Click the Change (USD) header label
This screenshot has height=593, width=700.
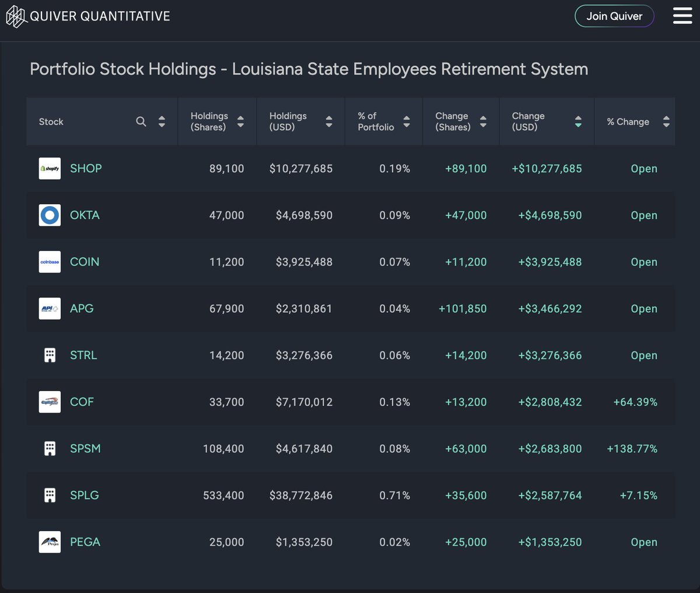click(x=528, y=121)
